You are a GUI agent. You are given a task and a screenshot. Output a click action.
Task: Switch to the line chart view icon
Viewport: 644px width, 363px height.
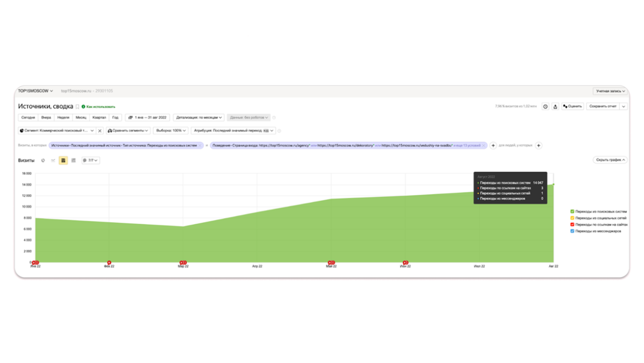(x=53, y=161)
